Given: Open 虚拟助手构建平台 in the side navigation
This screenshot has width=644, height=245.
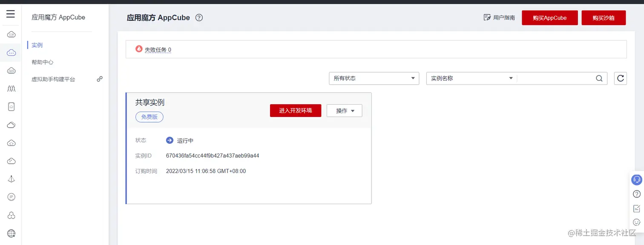Looking at the screenshot, I should click(53, 79).
